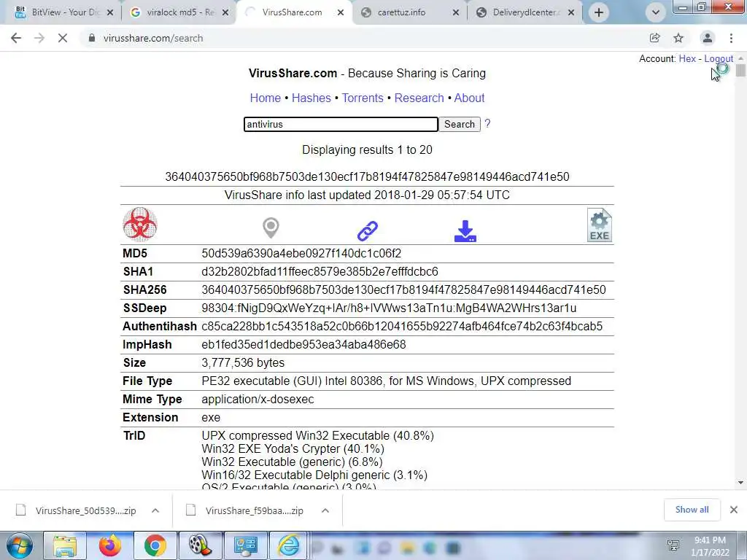This screenshot has height=560, width=747.
Task: Open Chrome from the taskbar
Action: [155, 545]
